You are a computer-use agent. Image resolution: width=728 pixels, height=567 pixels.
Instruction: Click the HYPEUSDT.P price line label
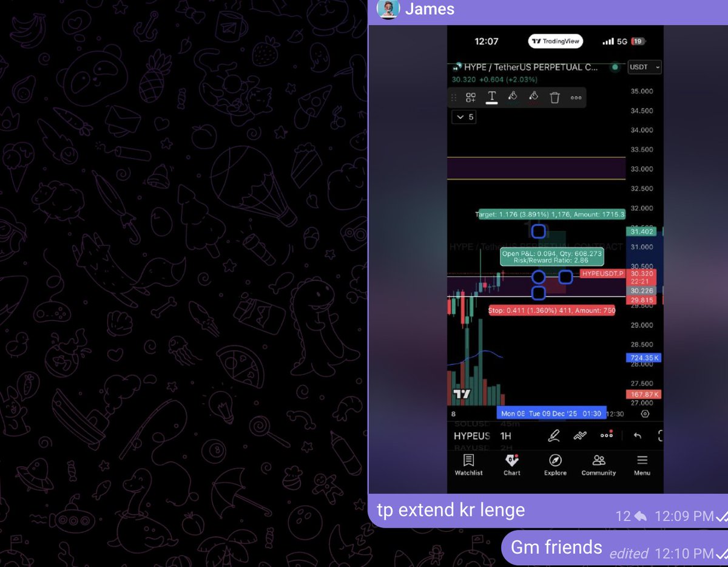(x=603, y=274)
